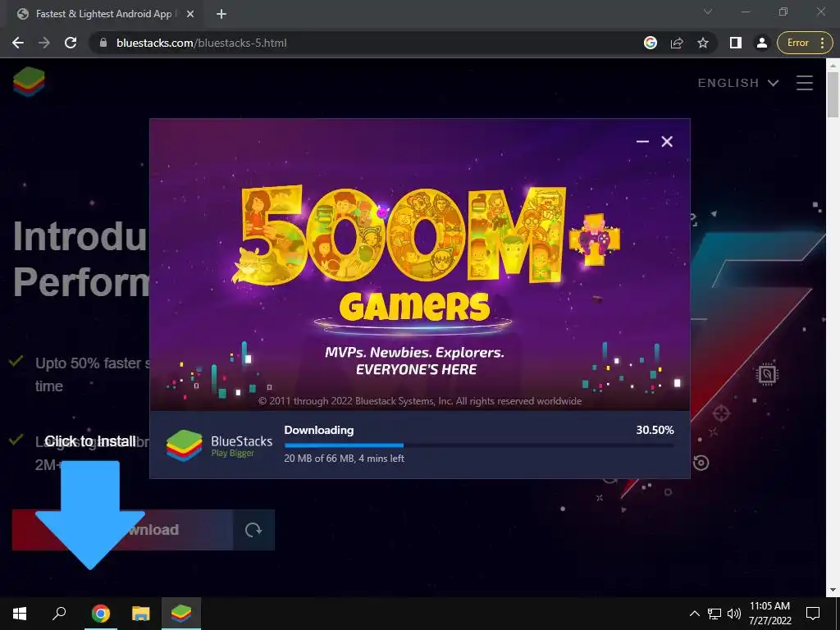Click the 30.50% download percentage
Image resolution: width=840 pixels, height=630 pixels.
coord(655,430)
